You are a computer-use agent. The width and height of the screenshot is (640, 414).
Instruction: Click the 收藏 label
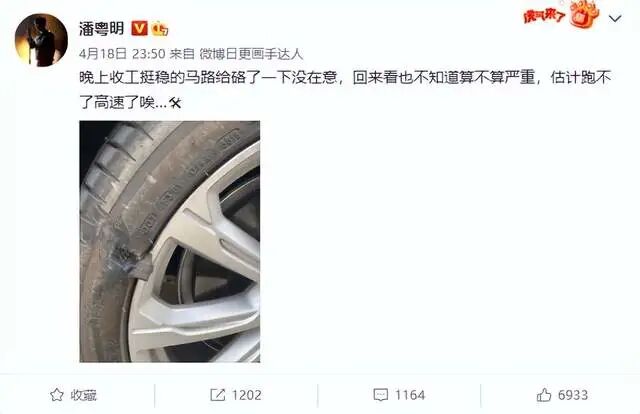[x=83, y=395]
